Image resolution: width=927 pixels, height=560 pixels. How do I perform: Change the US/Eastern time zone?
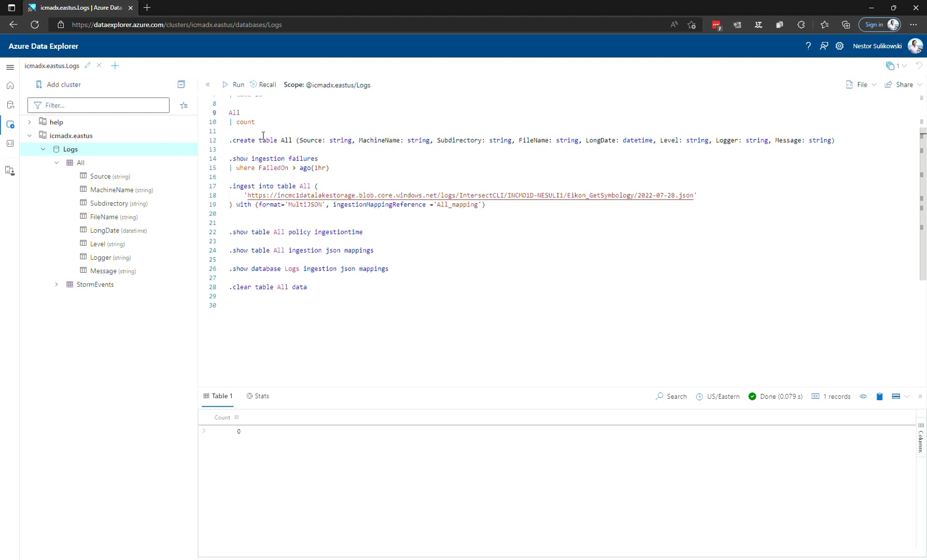718,397
